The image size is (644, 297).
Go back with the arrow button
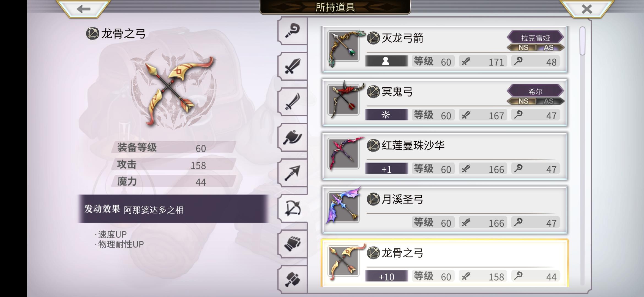83,9
